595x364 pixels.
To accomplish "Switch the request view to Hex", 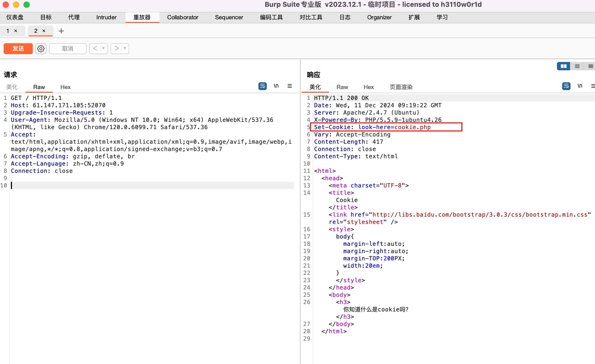I will click(65, 87).
